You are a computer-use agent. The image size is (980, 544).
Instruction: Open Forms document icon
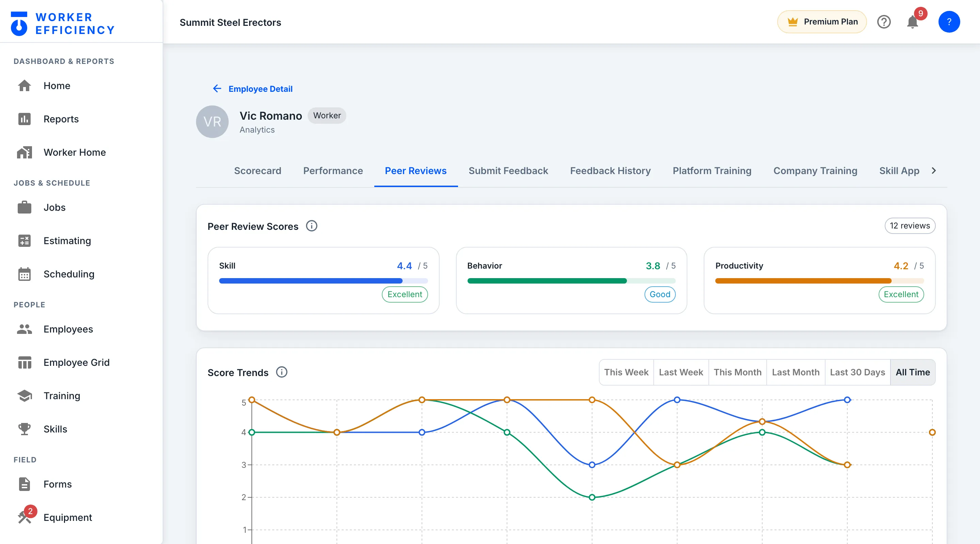click(24, 484)
